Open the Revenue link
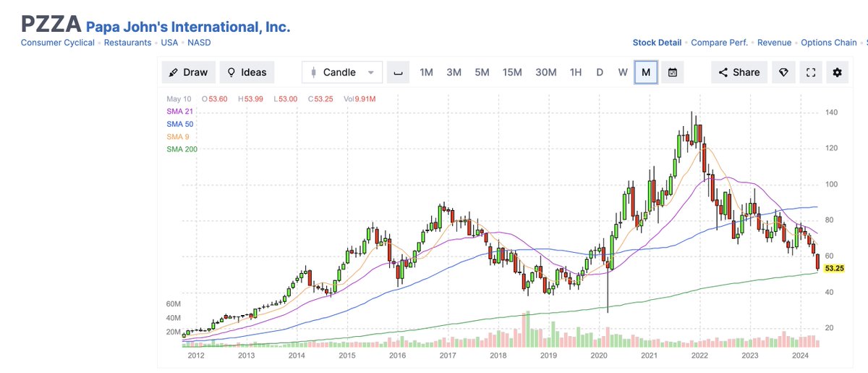 (774, 43)
